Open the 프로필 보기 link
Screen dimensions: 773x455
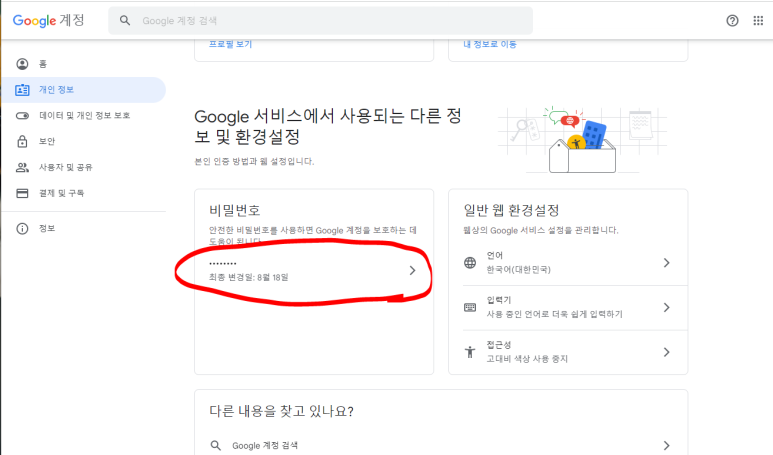[230, 44]
